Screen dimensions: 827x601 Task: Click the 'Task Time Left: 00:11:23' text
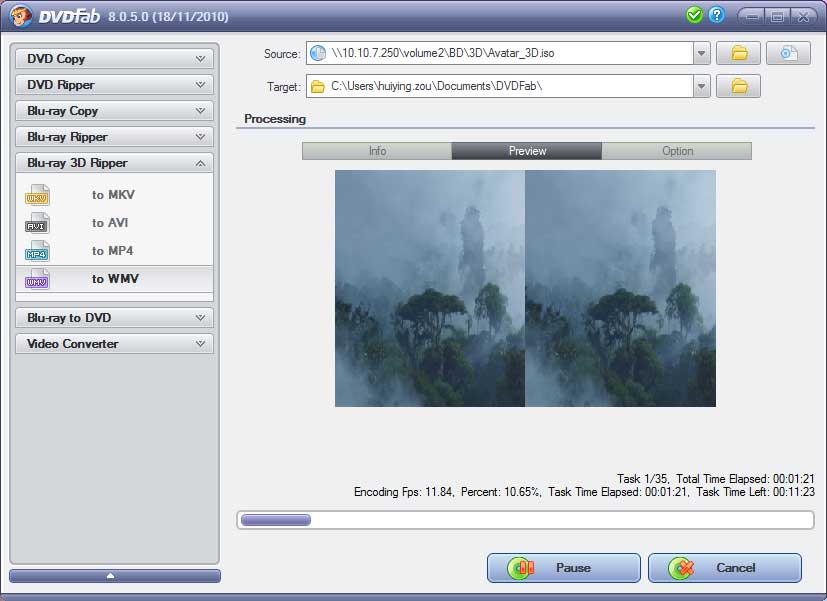755,492
